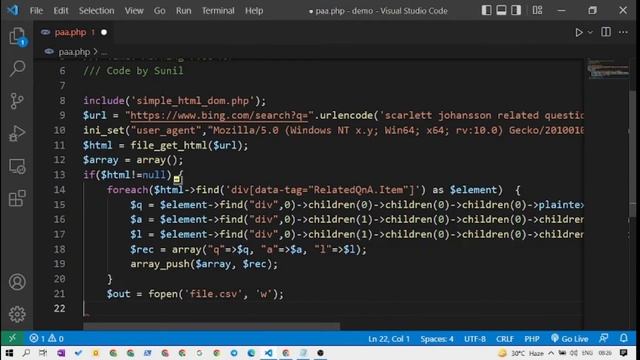Run the PHP file with play button
The width and height of the screenshot is (640, 360).
[578, 32]
